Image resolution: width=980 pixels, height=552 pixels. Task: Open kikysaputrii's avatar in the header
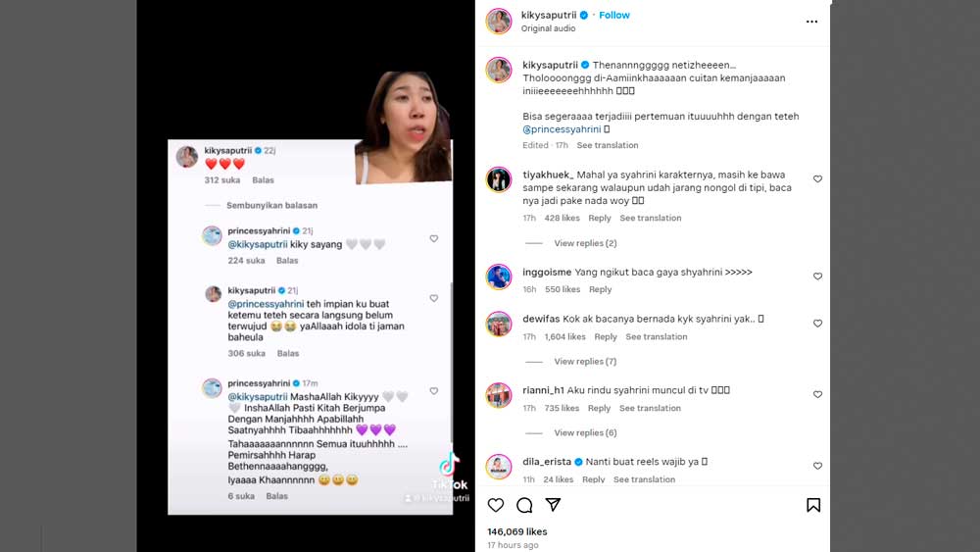pos(499,22)
